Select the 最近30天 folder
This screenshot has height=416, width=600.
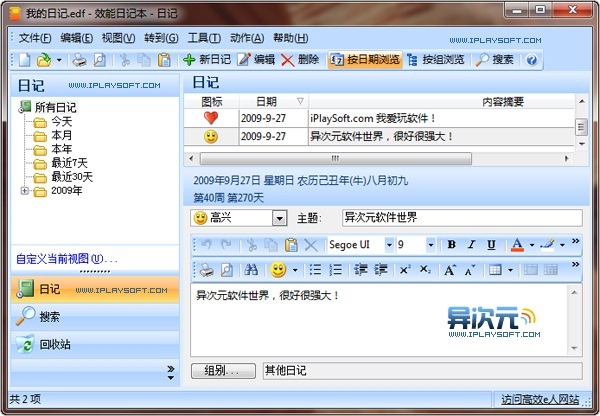click(72, 177)
